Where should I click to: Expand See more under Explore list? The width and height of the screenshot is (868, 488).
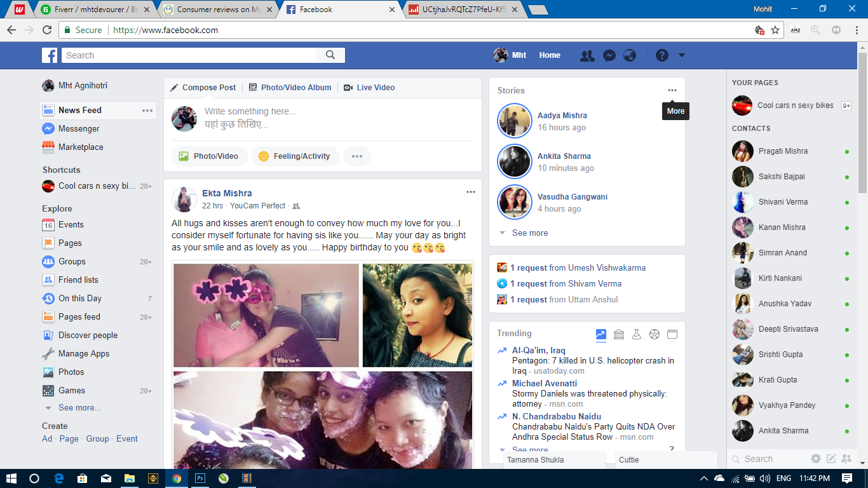79,408
